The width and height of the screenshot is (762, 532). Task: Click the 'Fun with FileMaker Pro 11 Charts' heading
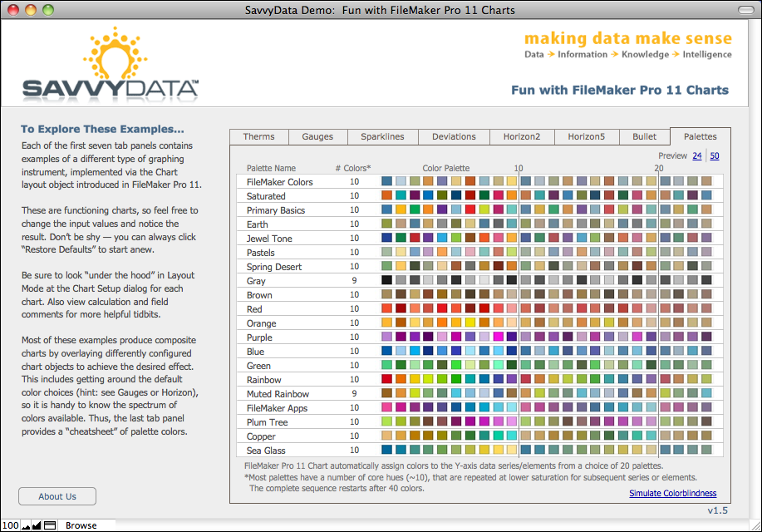(x=620, y=90)
